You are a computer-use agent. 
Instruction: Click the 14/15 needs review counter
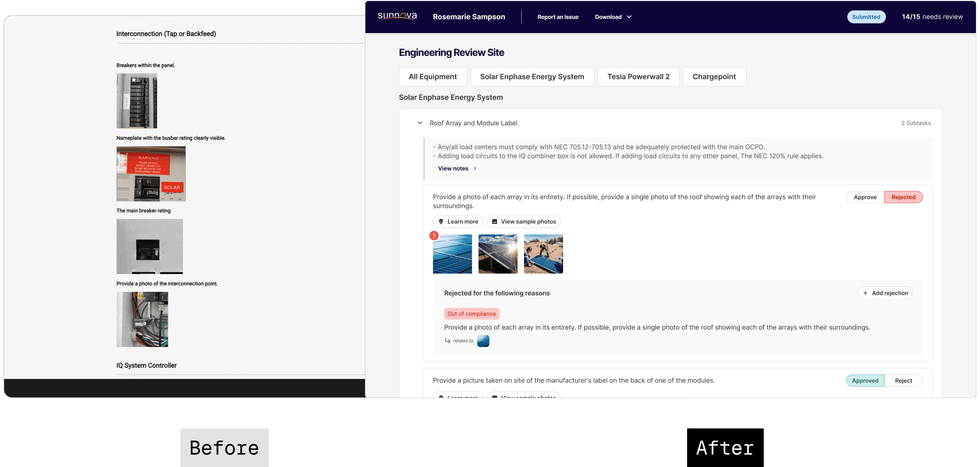[932, 17]
